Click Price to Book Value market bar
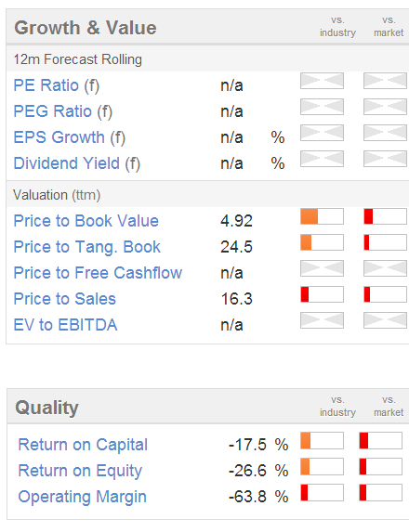This screenshot has width=409, height=532. [385, 216]
